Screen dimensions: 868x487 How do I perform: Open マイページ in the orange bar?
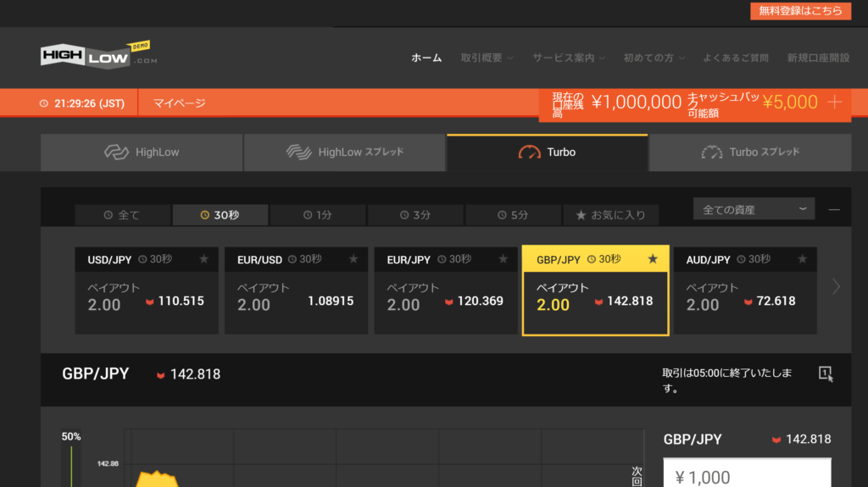180,103
